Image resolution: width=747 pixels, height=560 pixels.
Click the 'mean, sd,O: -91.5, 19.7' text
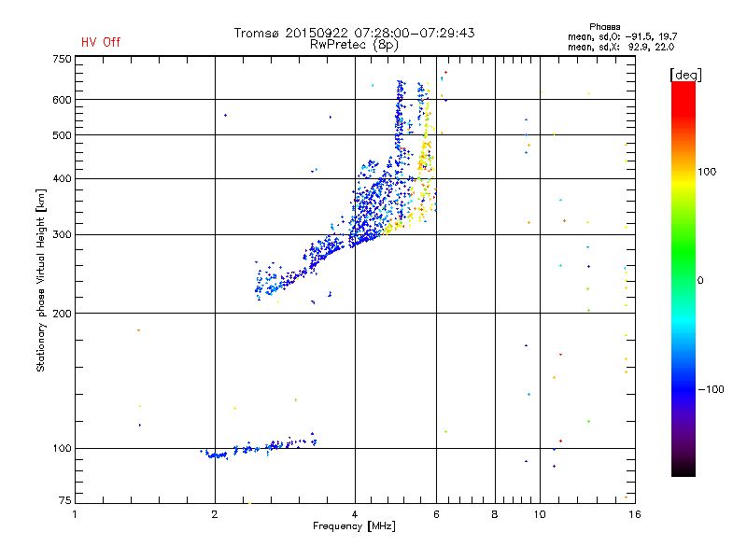coord(622,36)
